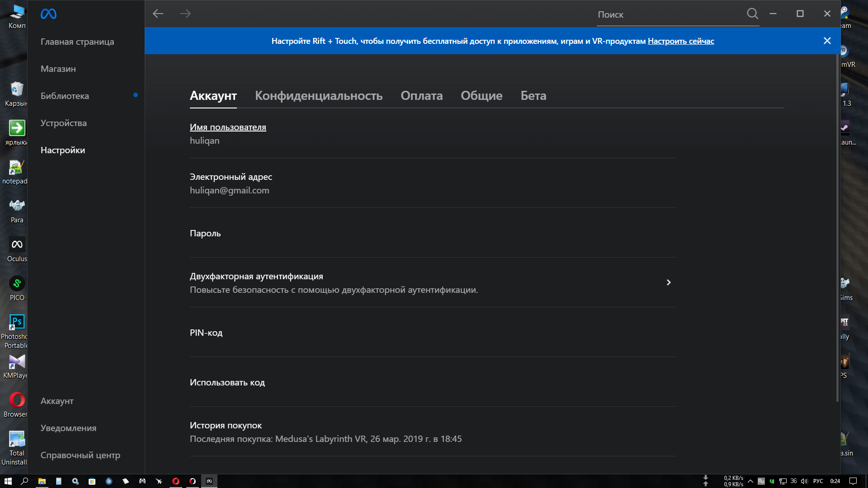Image resolution: width=868 pixels, height=488 pixels.
Task: Open notification center icon
Action: [x=853, y=481]
